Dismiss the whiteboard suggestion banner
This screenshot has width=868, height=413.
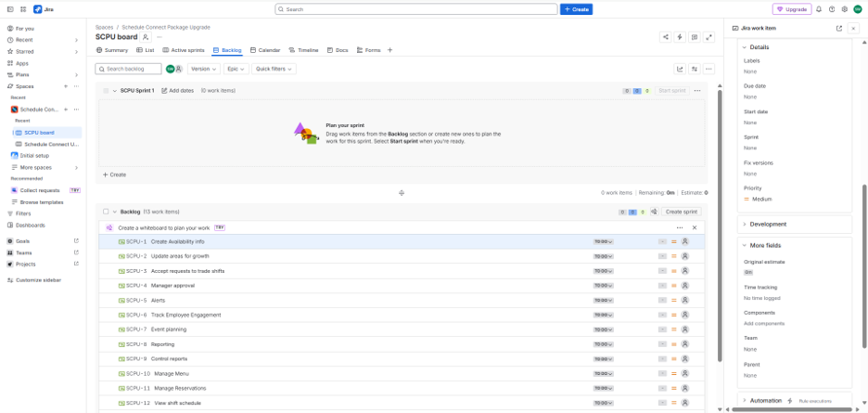(x=695, y=227)
